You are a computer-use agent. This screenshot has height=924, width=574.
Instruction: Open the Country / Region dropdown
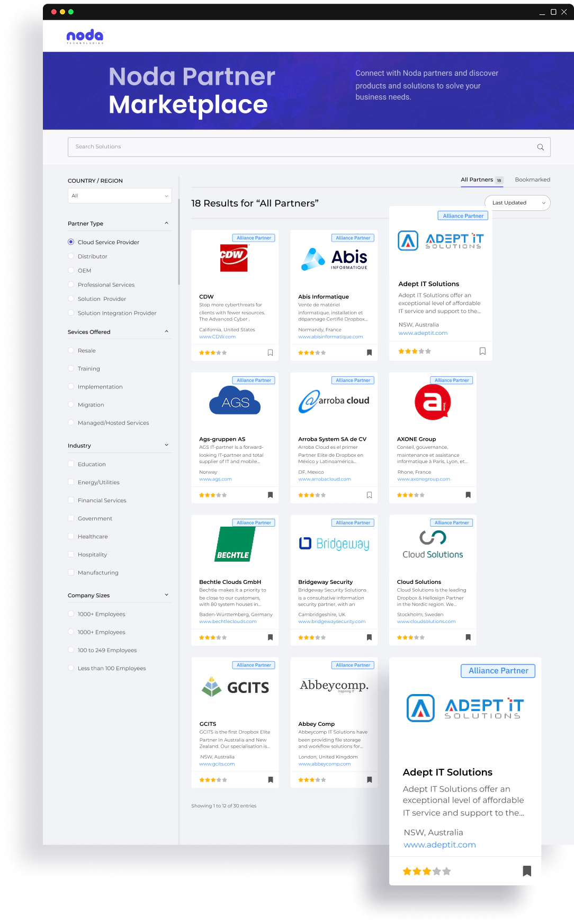tap(120, 196)
